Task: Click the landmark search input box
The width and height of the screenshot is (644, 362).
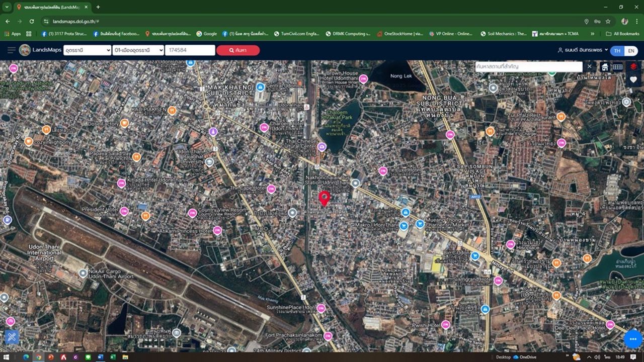Action: (x=528, y=66)
